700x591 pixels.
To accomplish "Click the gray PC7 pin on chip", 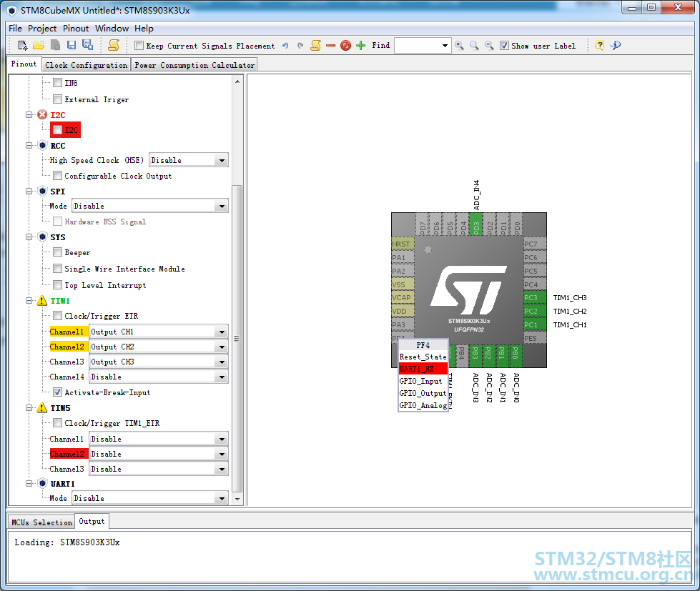I will coord(535,244).
